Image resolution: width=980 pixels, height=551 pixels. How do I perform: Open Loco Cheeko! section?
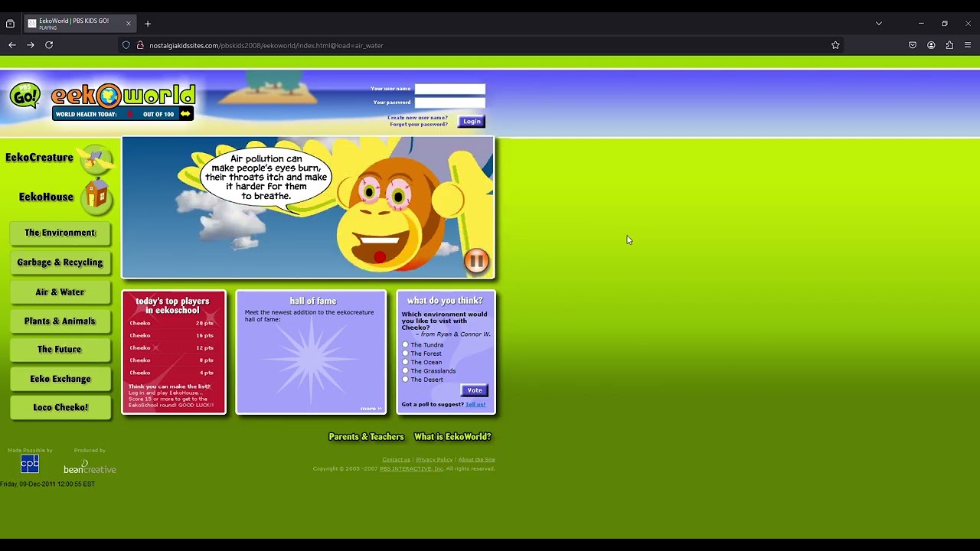(60, 408)
